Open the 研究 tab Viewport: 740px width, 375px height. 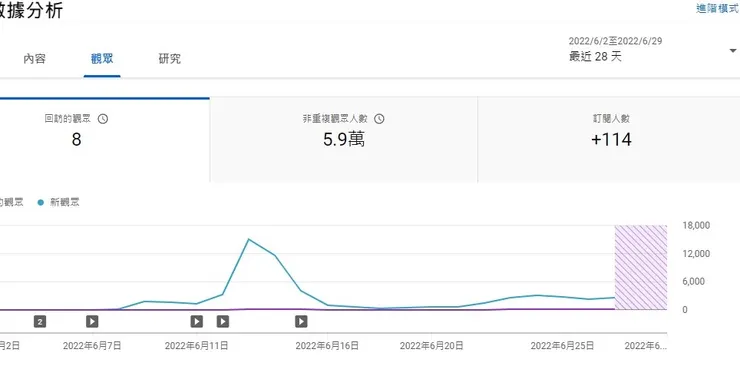pos(170,58)
